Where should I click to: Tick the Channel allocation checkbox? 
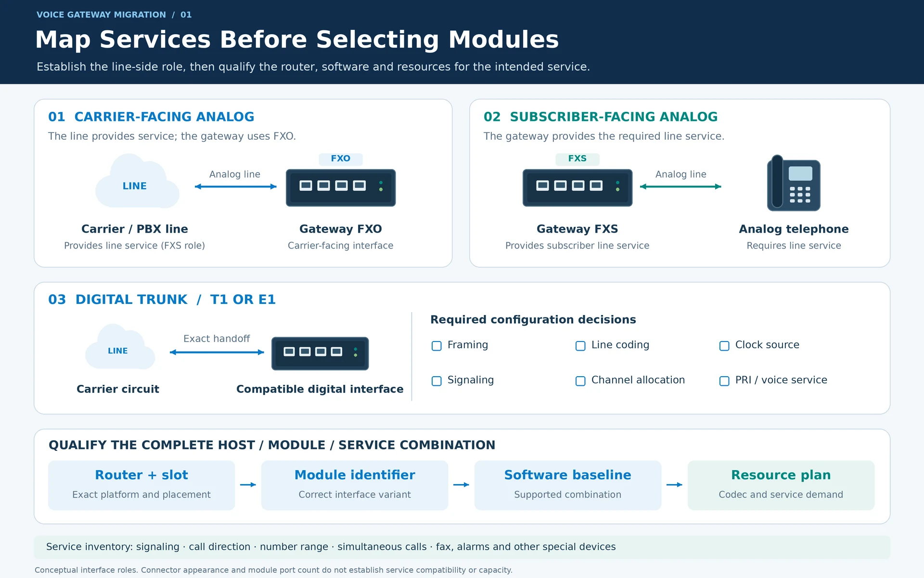click(x=580, y=381)
